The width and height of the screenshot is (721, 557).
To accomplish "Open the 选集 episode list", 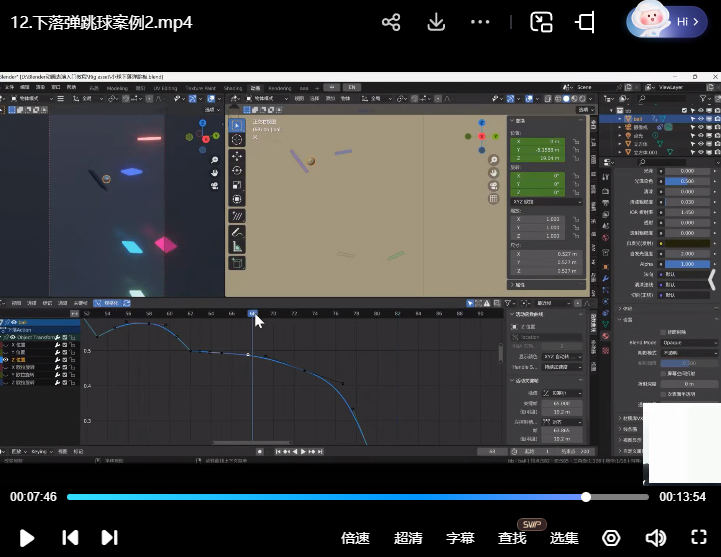I will pyautogui.click(x=564, y=538).
